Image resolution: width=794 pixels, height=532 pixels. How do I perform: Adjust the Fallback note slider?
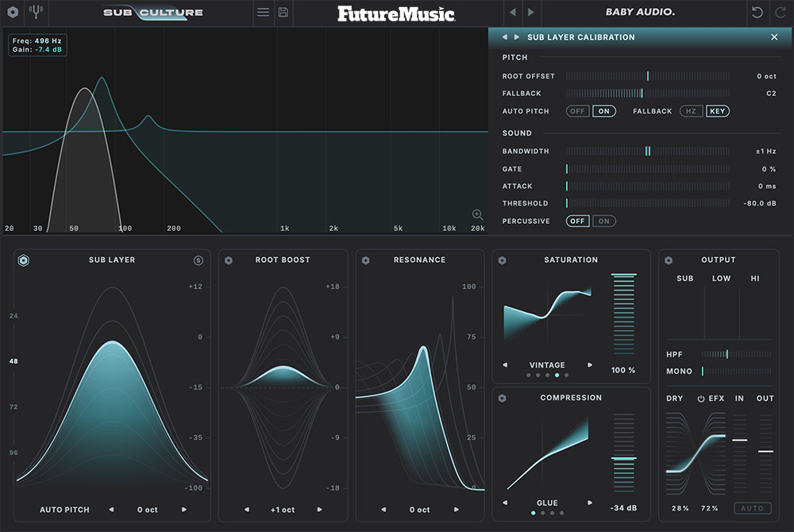(648, 93)
